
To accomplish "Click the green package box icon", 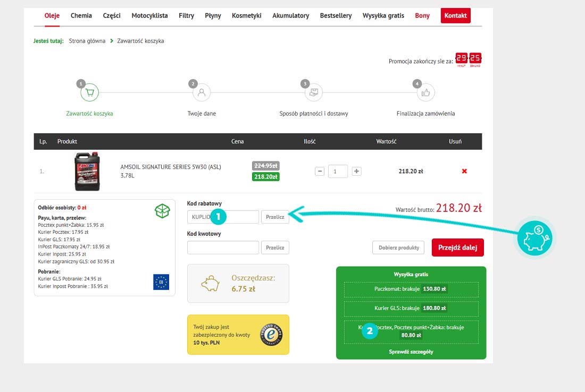I will 162,211.
